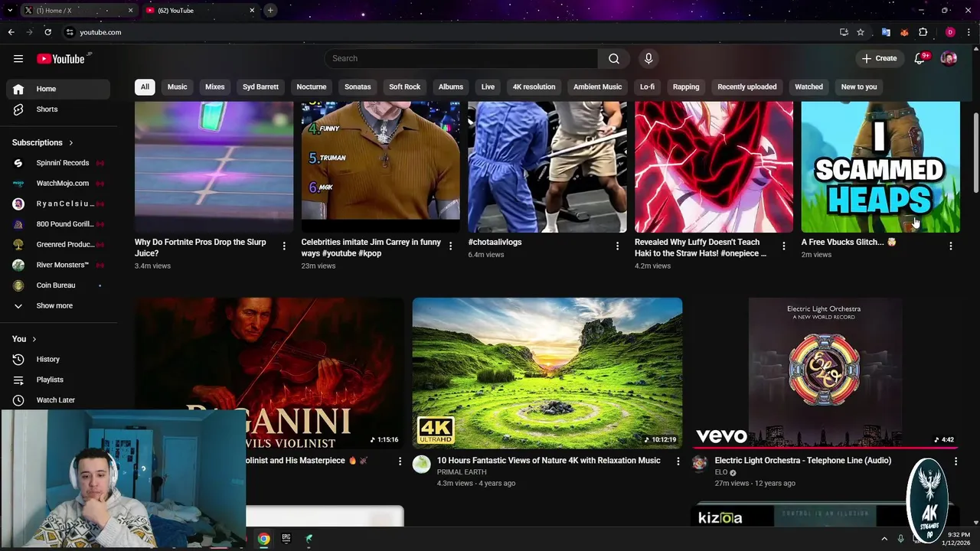This screenshot has width=980, height=551.
Task: Open options for Free Vbucks Glitch video
Action: (x=950, y=246)
